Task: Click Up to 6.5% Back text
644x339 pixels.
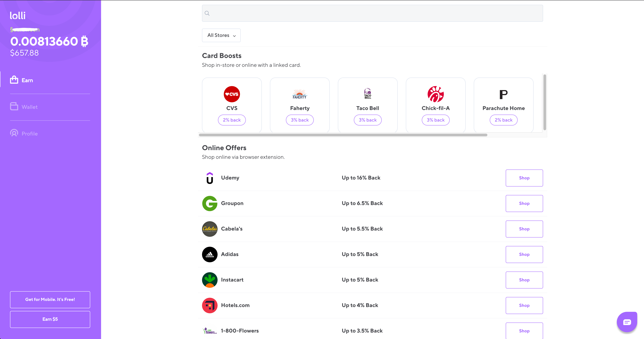Action: coord(362,203)
